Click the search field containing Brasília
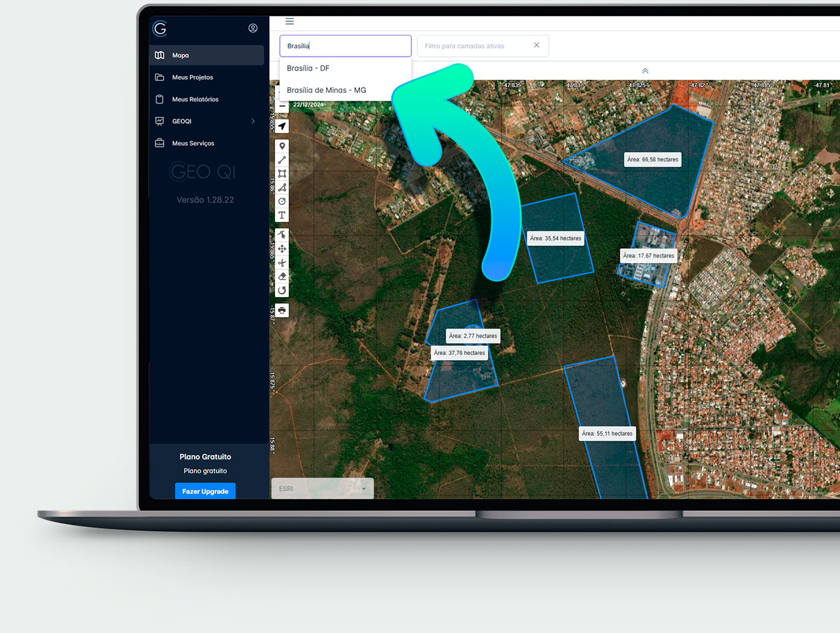 (x=346, y=46)
